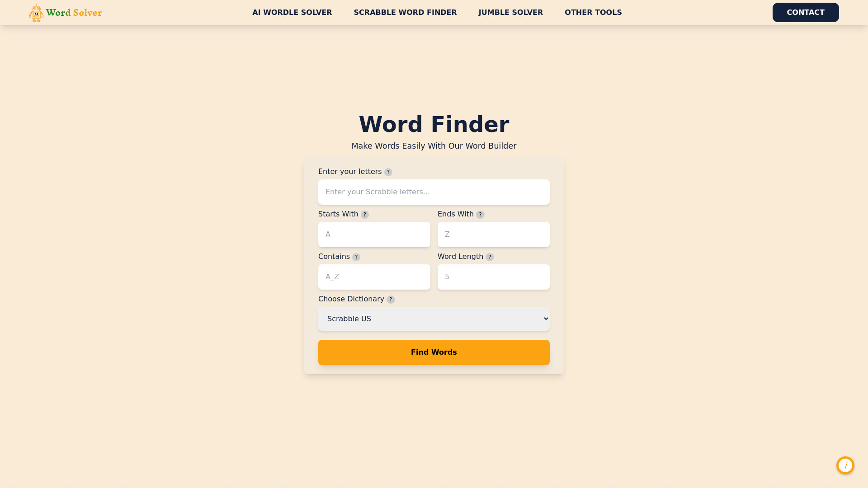Click the Word Length help icon

click(490, 257)
